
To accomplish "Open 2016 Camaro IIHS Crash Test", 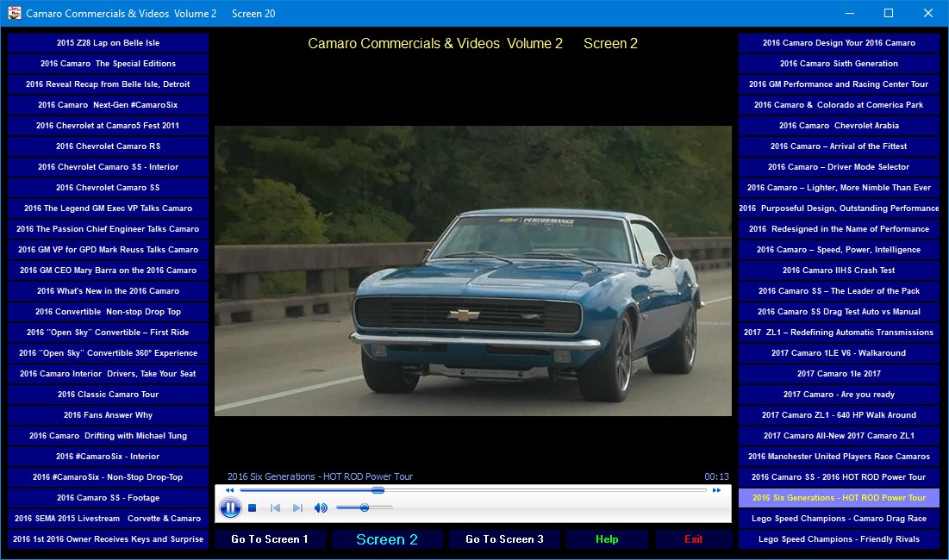I will (x=839, y=271).
